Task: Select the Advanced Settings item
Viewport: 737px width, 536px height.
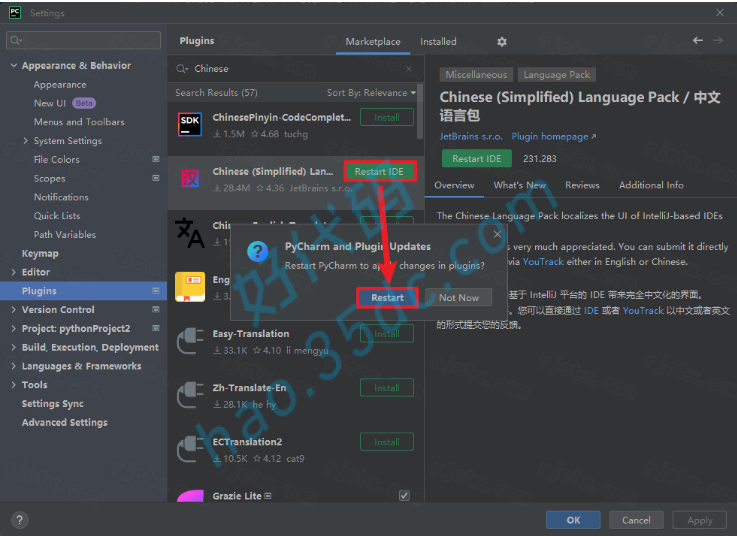Action: 64,422
